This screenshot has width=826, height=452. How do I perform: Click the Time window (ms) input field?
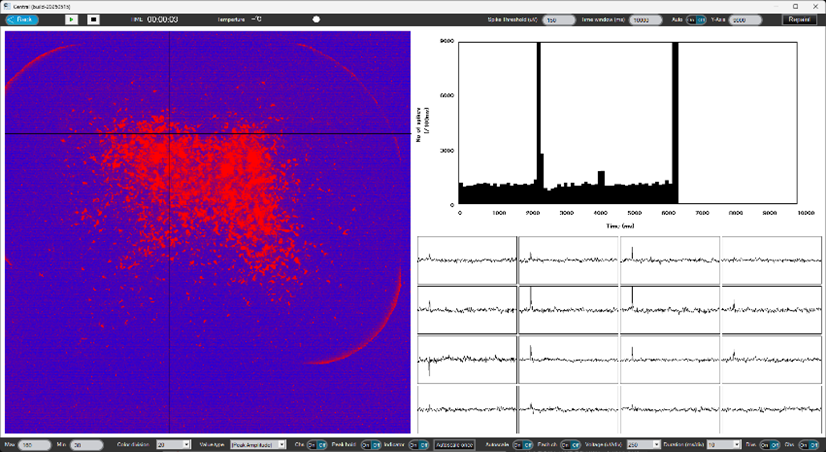647,19
